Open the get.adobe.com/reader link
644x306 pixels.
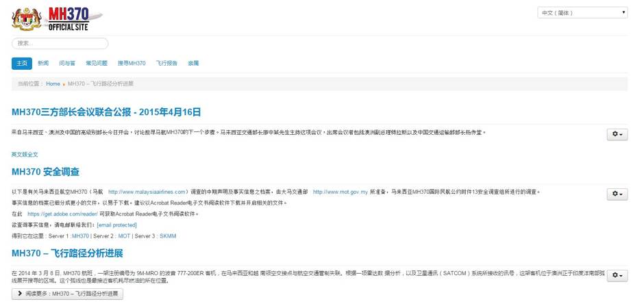coord(63,214)
